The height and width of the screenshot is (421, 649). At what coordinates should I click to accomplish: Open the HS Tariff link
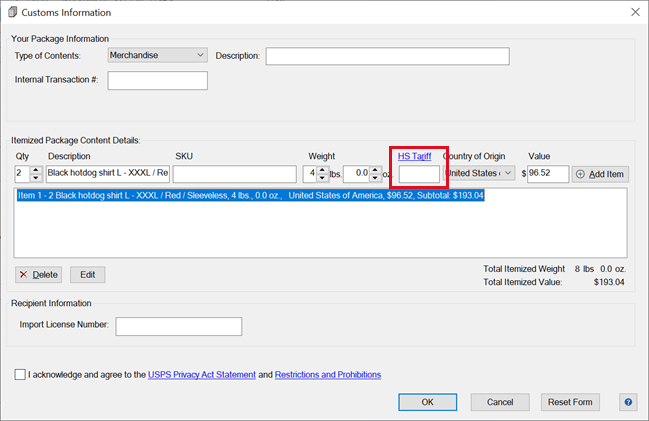click(x=415, y=156)
